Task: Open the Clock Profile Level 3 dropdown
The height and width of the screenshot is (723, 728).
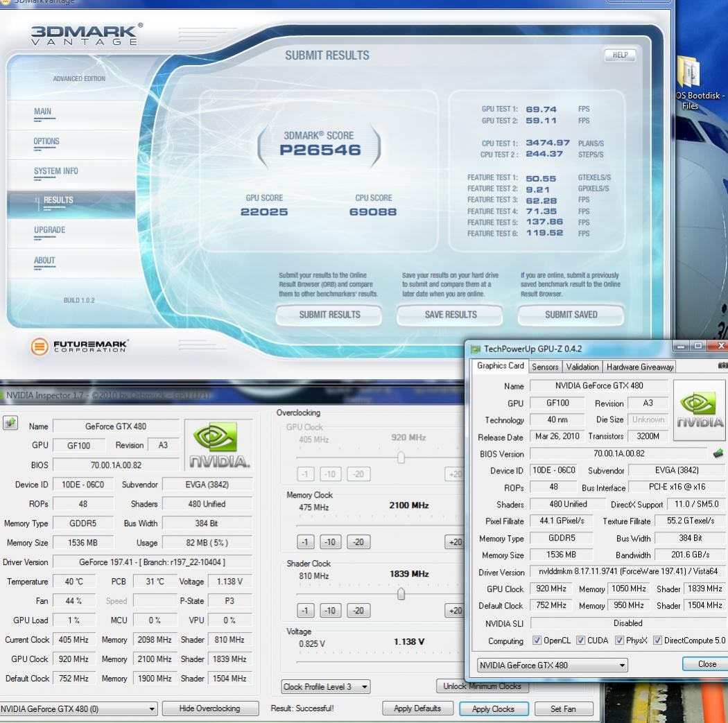Action: tap(325, 686)
